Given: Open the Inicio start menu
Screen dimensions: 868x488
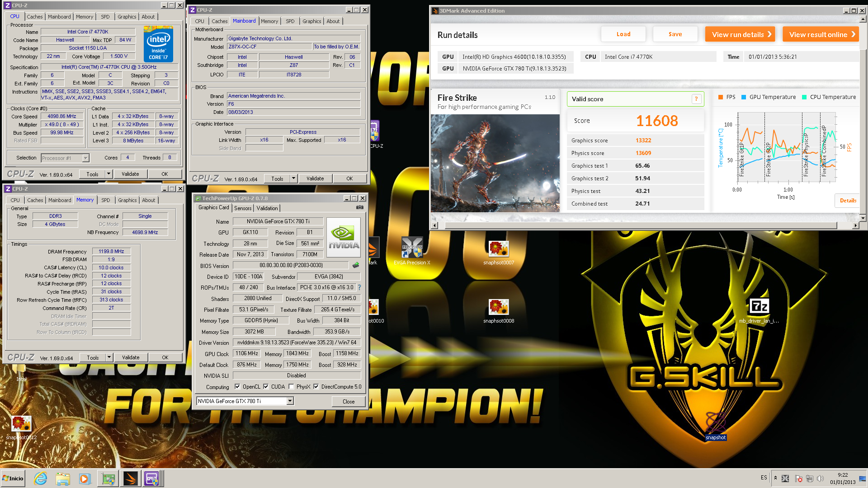Looking at the screenshot, I should pyautogui.click(x=13, y=479).
